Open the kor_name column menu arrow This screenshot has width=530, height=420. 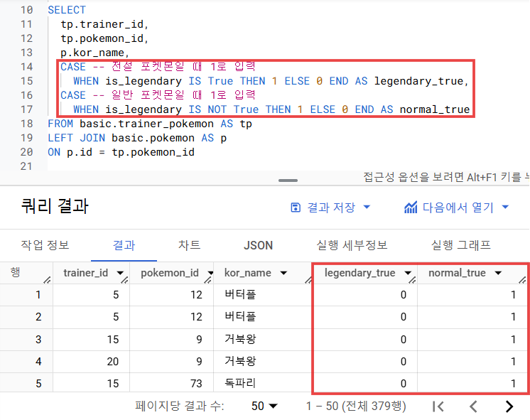283,273
